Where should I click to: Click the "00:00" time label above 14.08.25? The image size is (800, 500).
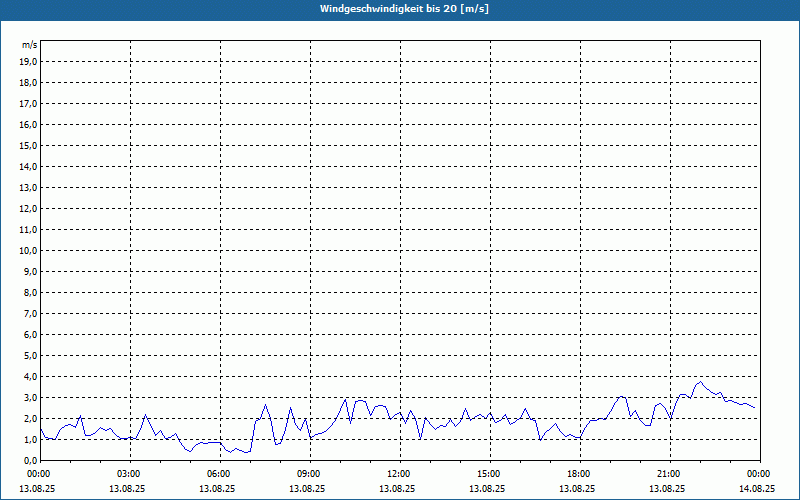click(x=759, y=474)
